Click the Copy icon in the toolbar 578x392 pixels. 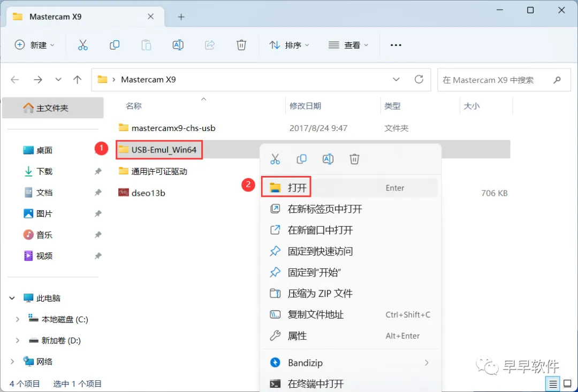point(115,45)
